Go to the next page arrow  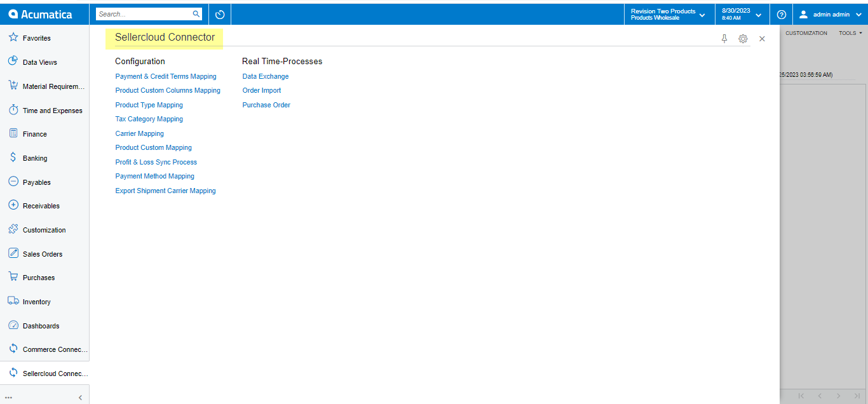tap(839, 396)
